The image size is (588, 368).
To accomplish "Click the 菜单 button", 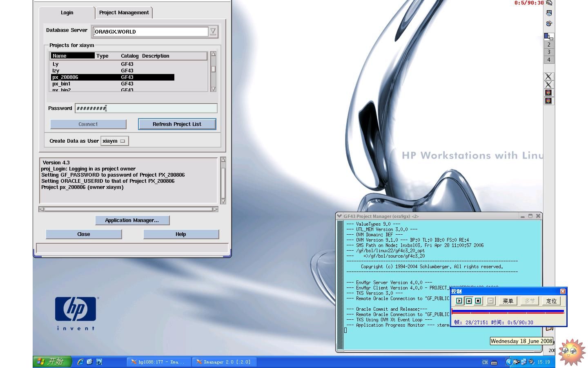I will pos(508,301).
